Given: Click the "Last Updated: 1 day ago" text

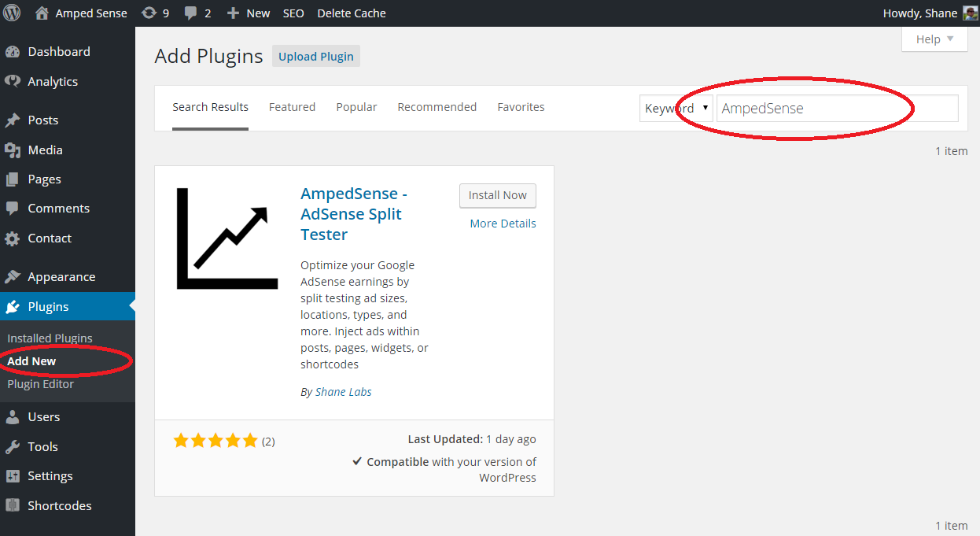Looking at the screenshot, I should 472,439.
